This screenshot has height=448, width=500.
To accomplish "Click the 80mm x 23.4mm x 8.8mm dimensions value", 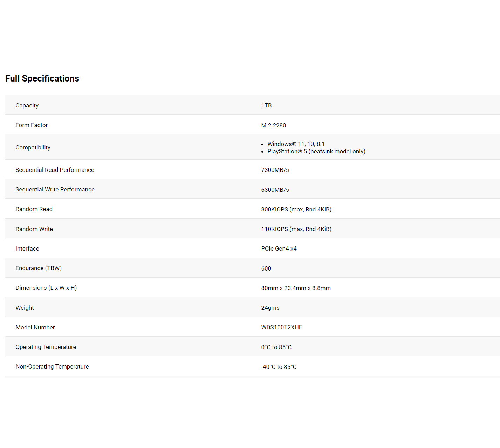I will point(296,288).
